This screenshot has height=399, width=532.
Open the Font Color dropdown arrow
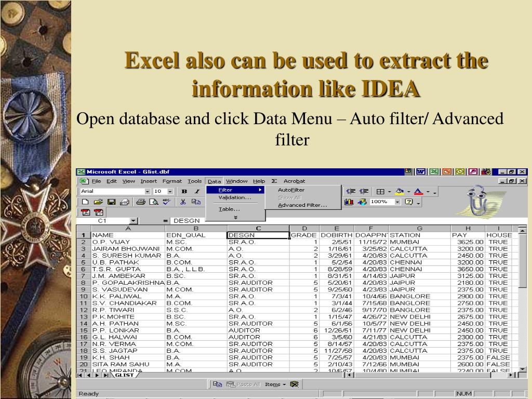428,192
